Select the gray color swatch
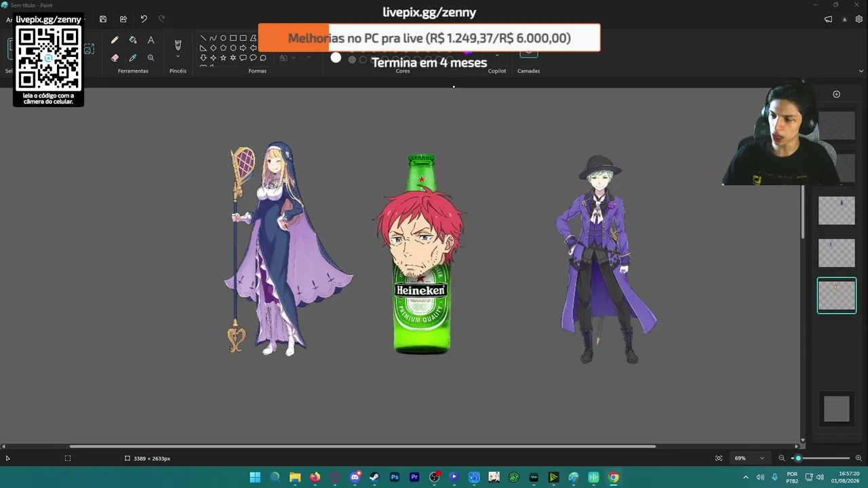The width and height of the screenshot is (868, 488). (352, 60)
